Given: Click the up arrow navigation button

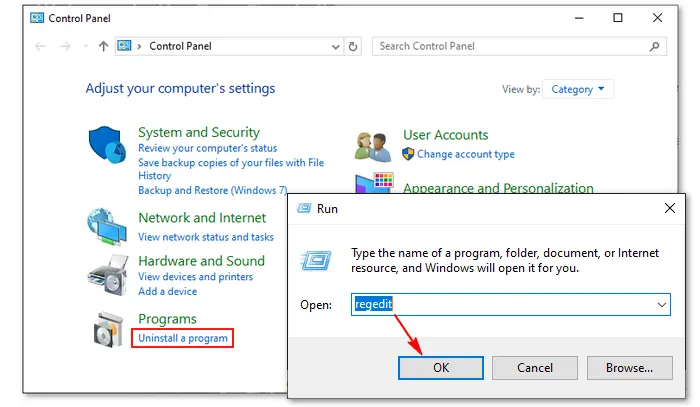Looking at the screenshot, I should tap(103, 46).
